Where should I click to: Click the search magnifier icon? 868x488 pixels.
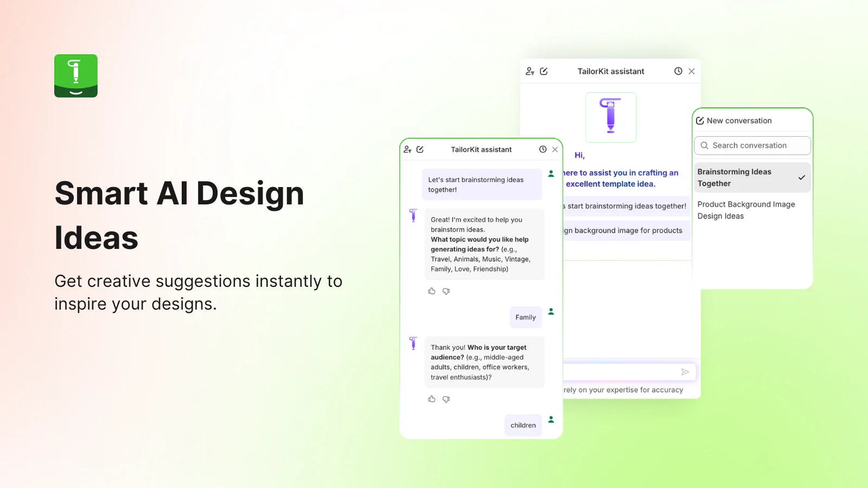(705, 145)
